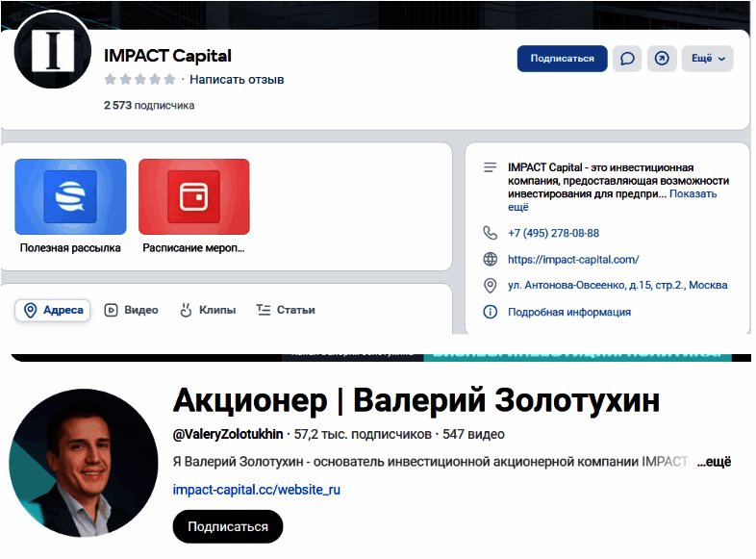Click the Валерий Золотухин channel avatar
The height and width of the screenshot is (559, 756).
click(84, 463)
